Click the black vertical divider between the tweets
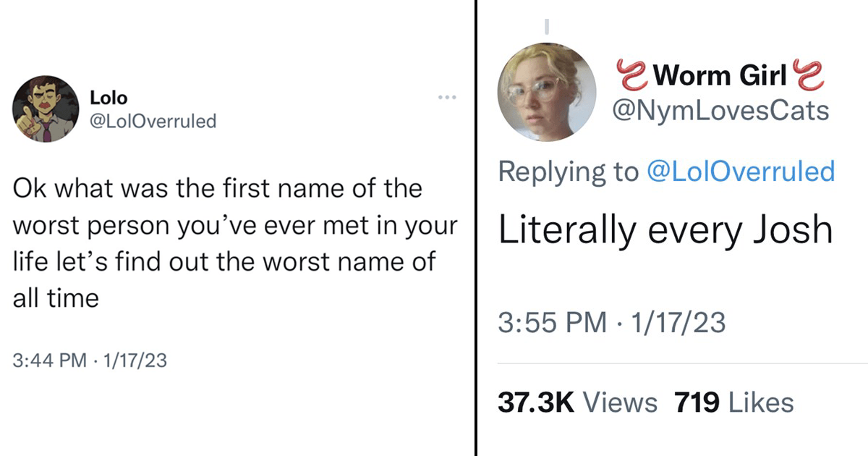This screenshot has height=456, width=868. (x=476, y=228)
